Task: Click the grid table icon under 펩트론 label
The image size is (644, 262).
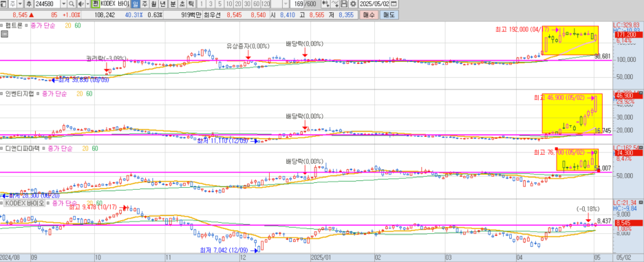Action: 4,34
